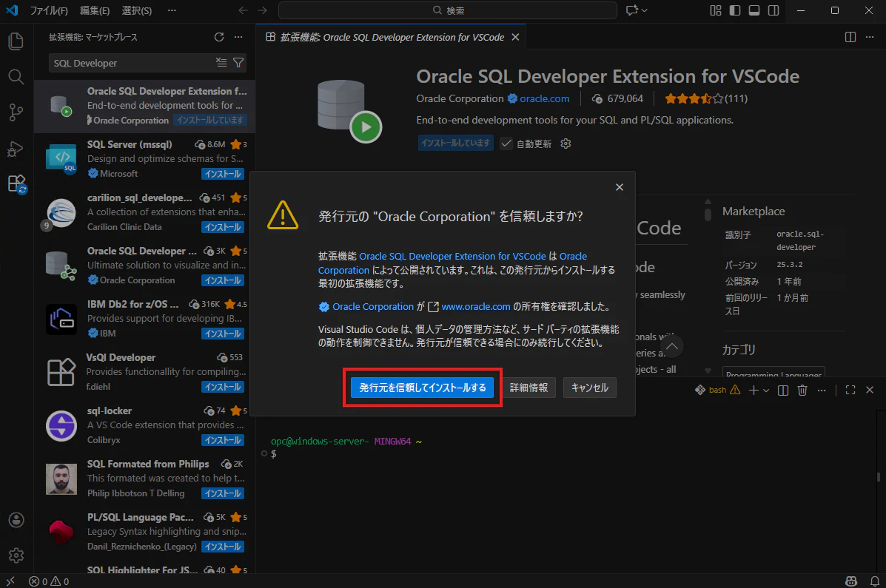Open www.oracle.com link in dialog
The image size is (886, 588).
coord(475,306)
